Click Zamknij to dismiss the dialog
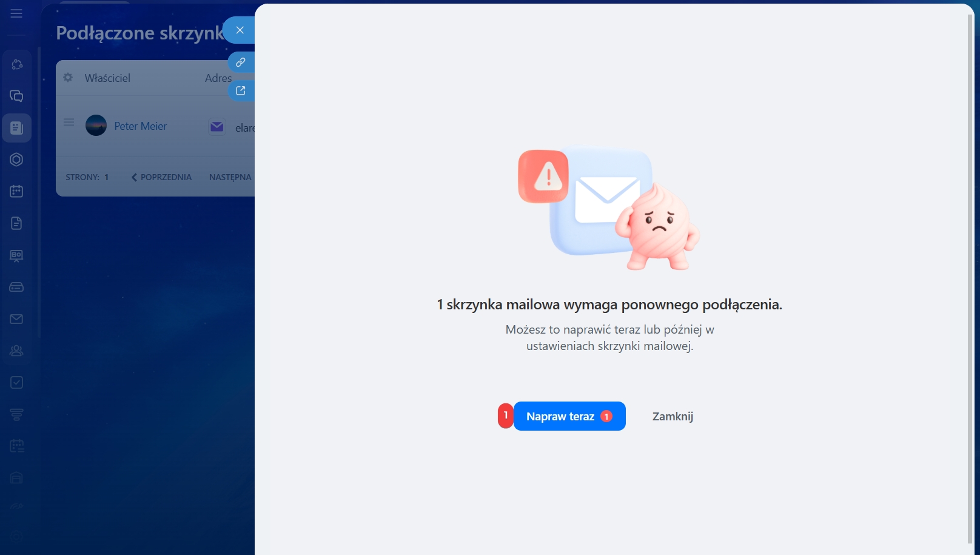 pos(673,416)
